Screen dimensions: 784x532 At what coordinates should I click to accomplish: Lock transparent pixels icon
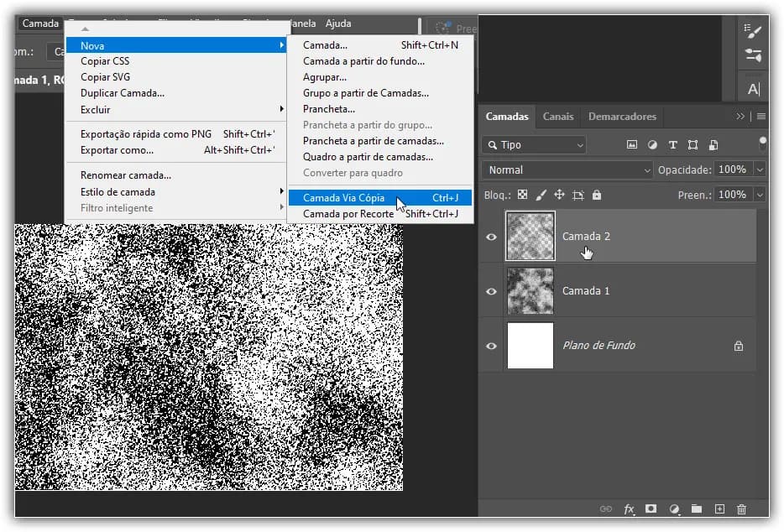coord(522,195)
